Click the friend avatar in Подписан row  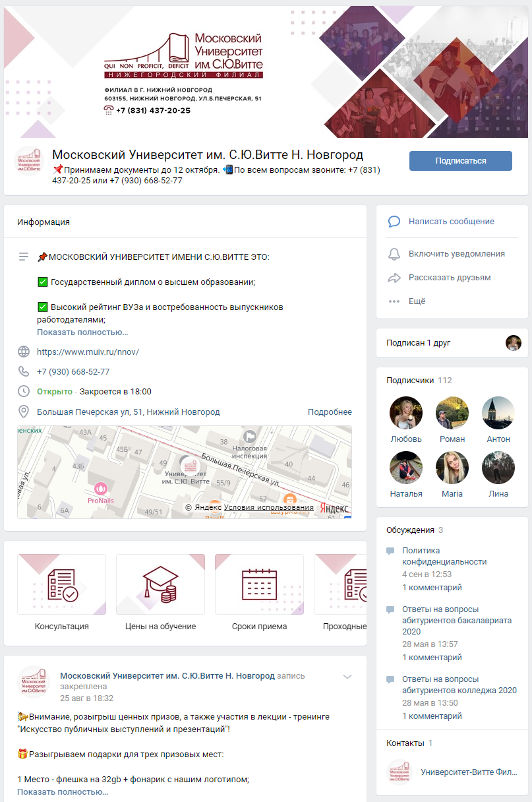(x=514, y=343)
